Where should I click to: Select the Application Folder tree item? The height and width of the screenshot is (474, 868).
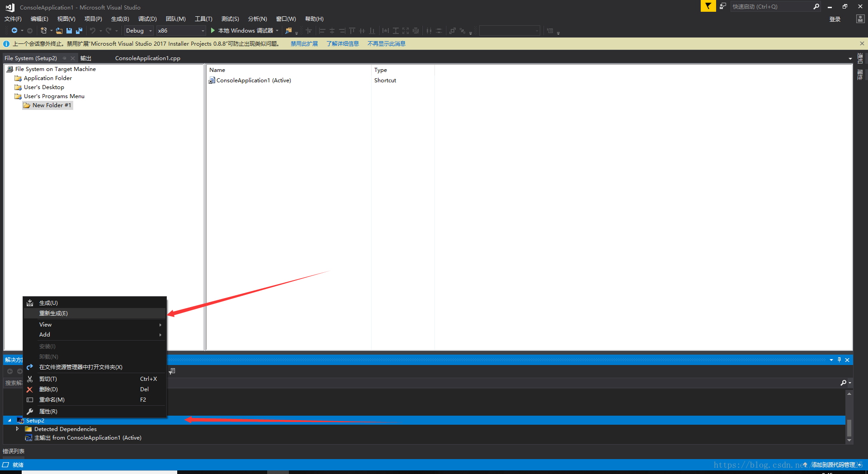[x=48, y=78]
